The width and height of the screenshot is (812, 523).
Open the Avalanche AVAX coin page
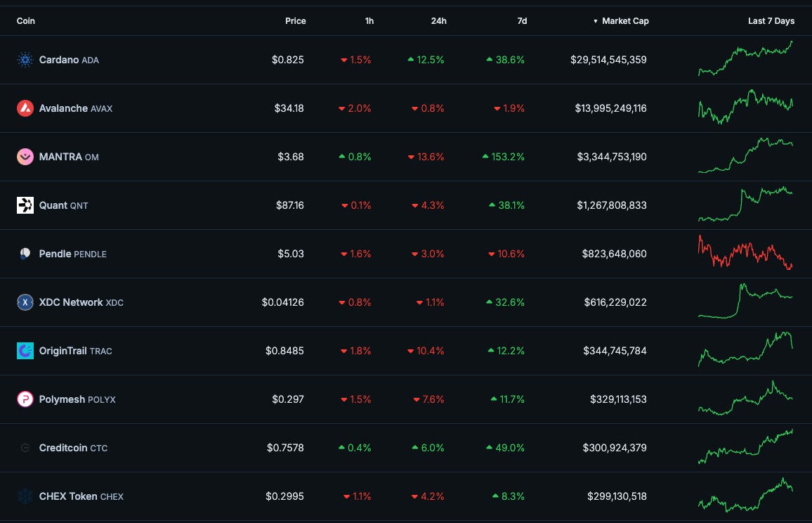click(x=76, y=108)
